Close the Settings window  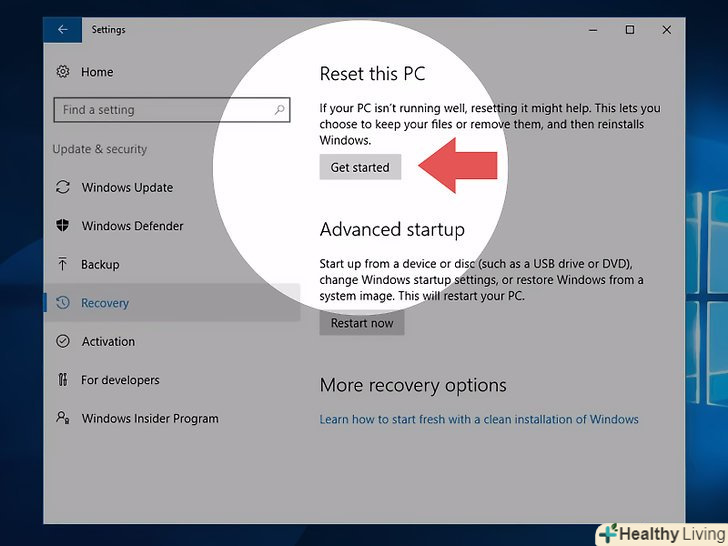[x=667, y=30]
